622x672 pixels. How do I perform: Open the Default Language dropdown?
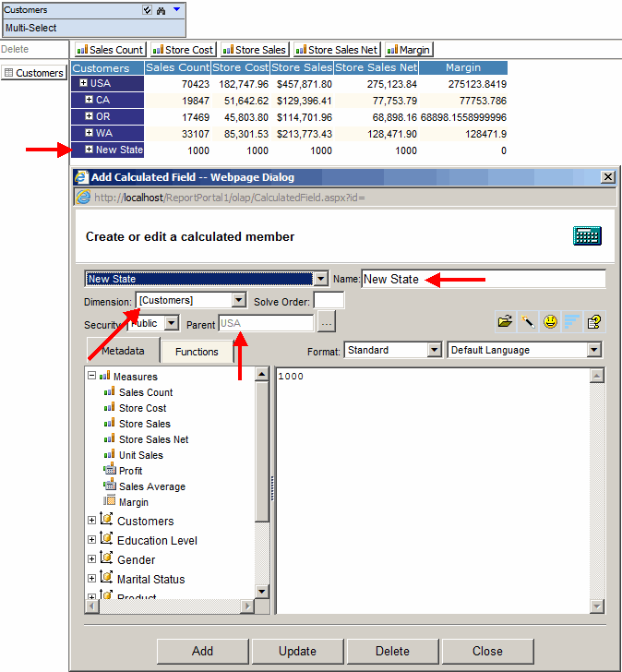coord(593,350)
